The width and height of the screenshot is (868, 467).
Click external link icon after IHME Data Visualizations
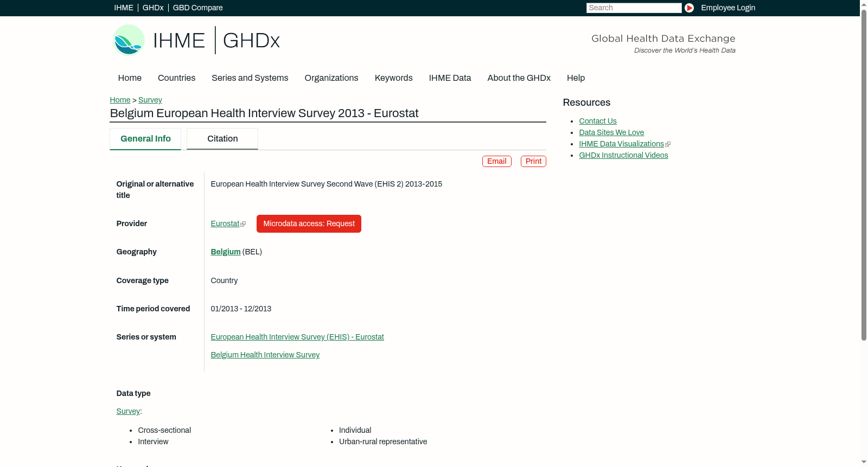668,144
